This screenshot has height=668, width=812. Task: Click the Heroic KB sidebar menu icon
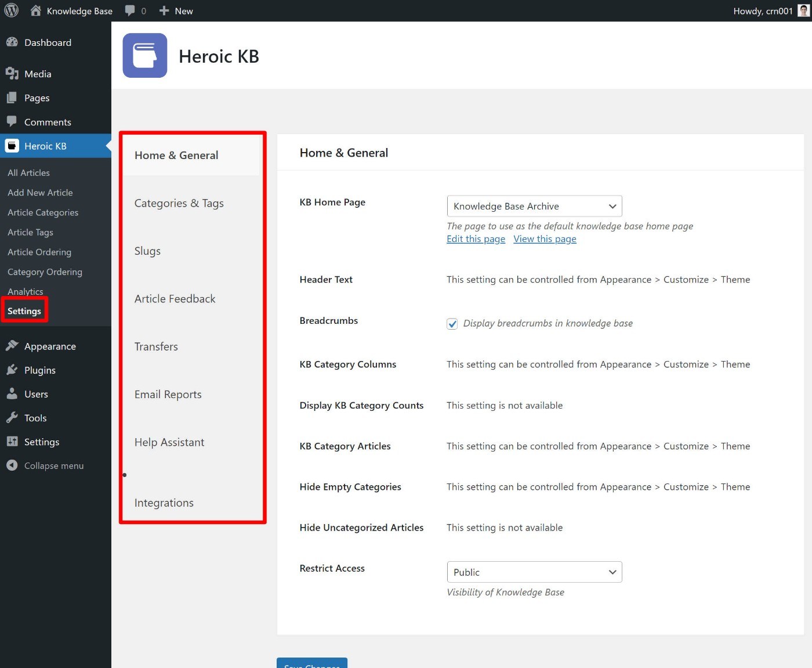(12, 146)
